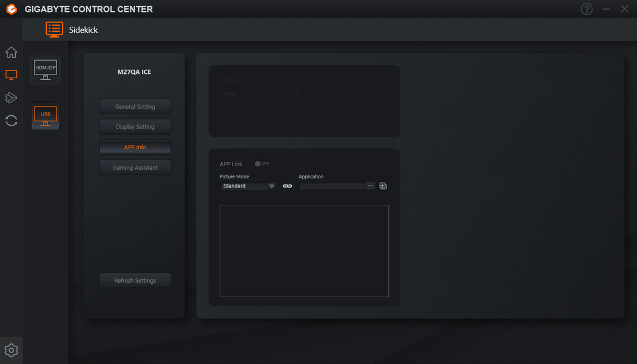The image size is (637, 364).
Task: Open the General Setting tab
Action: [x=135, y=106]
